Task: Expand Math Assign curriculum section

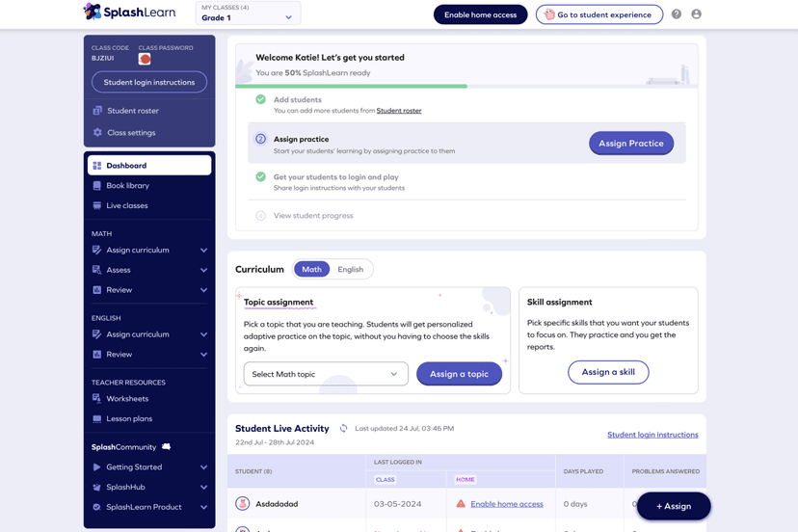Action: tap(149, 251)
